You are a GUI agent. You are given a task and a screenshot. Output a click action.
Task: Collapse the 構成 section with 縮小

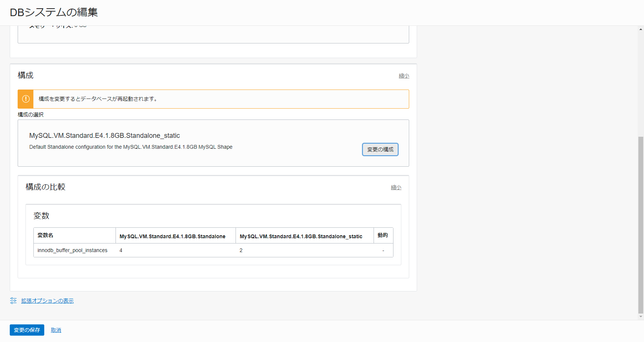tap(404, 76)
